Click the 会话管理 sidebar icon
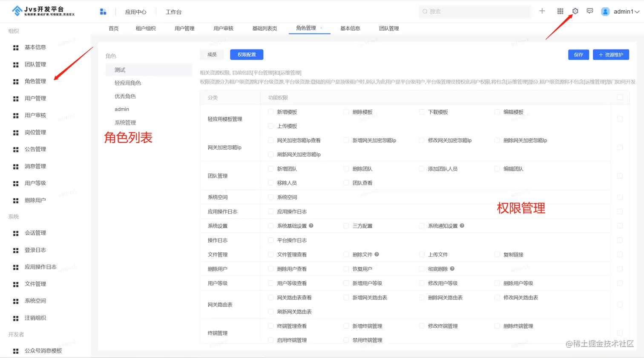Image resolution: width=644 pixels, height=358 pixels. (x=16, y=233)
